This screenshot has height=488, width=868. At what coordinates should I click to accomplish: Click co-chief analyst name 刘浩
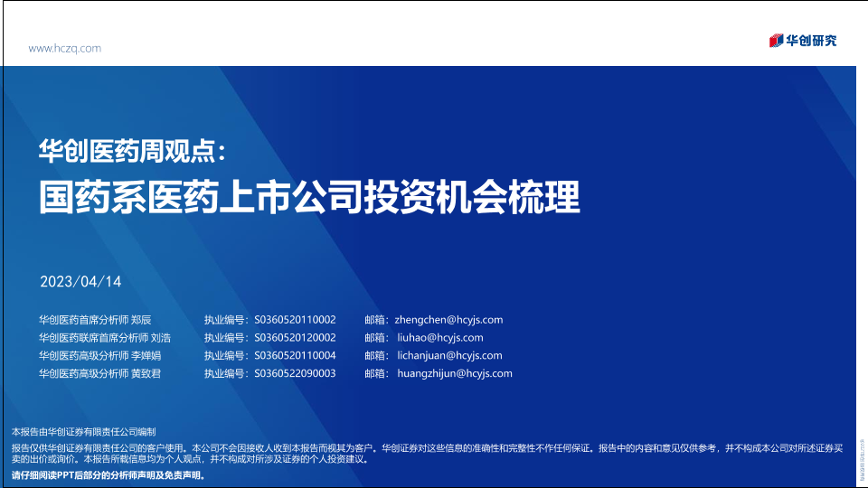[160, 338]
